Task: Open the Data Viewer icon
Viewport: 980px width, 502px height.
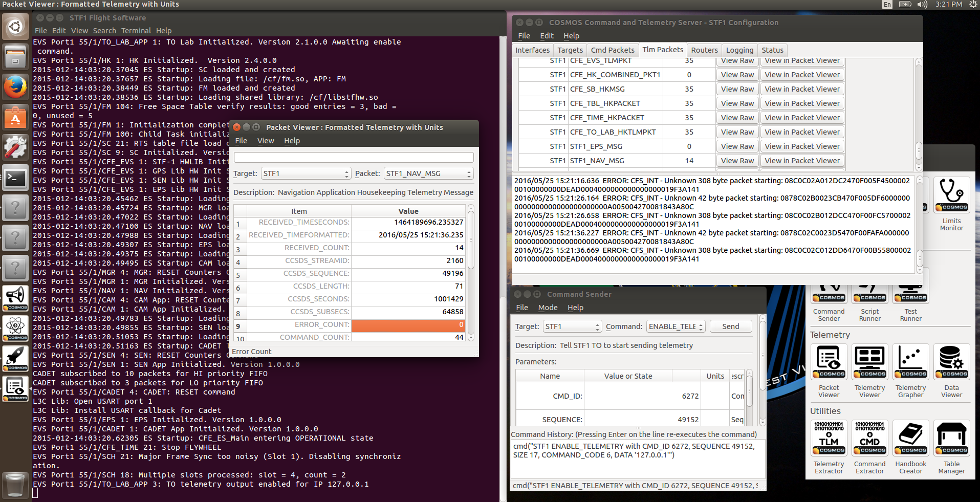Action: 951,362
